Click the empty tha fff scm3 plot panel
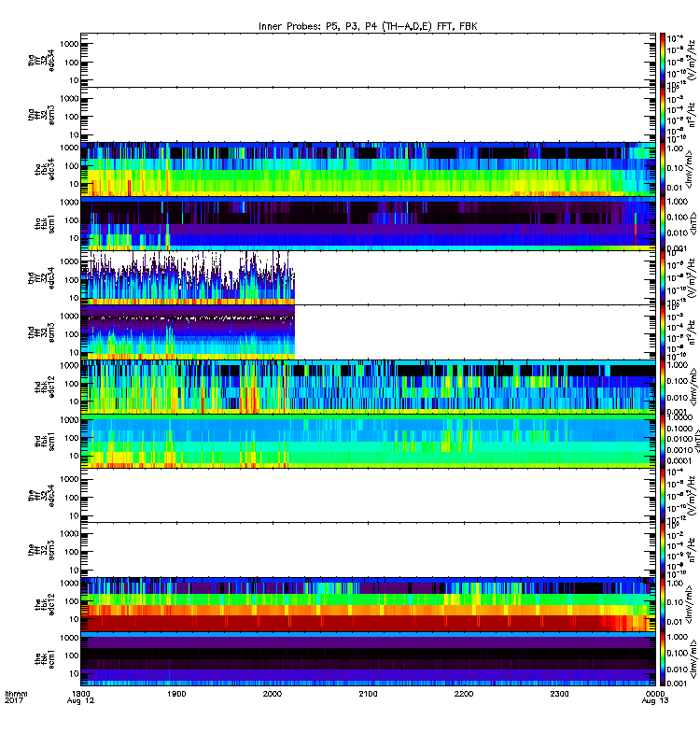700x747 pixels. pos(368,115)
